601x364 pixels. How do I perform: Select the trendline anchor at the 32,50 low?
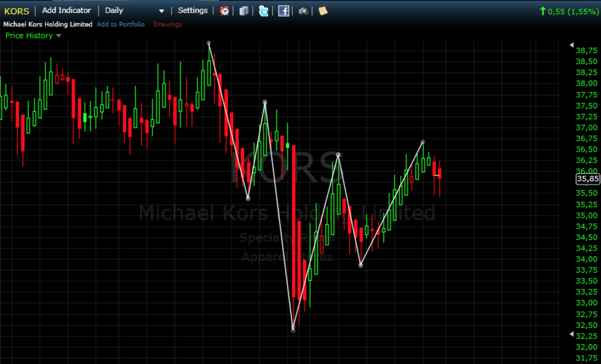pos(293,330)
